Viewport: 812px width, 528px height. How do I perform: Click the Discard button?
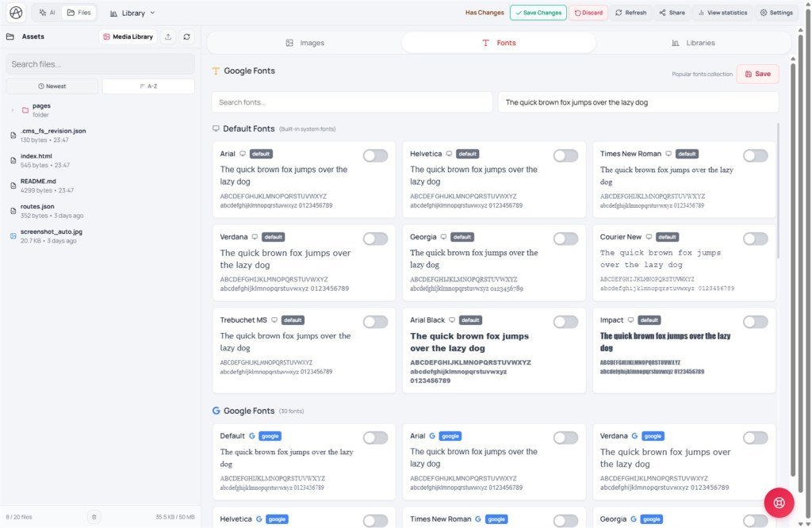[x=589, y=13]
